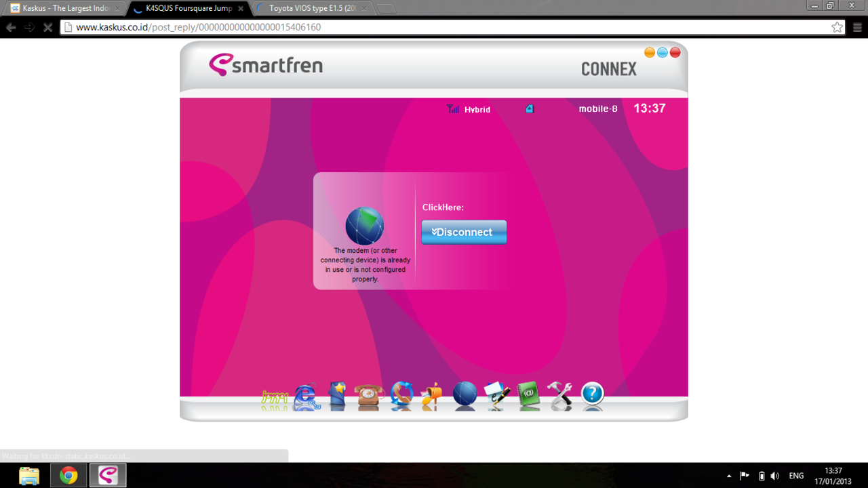Click the ENG language indicator
The width and height of the screenshot is (868, 488).
(x=797, y=476)
